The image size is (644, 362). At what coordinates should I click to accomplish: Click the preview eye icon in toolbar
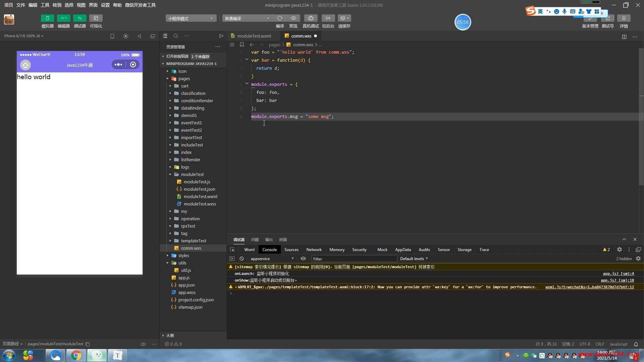coord(293,18)
